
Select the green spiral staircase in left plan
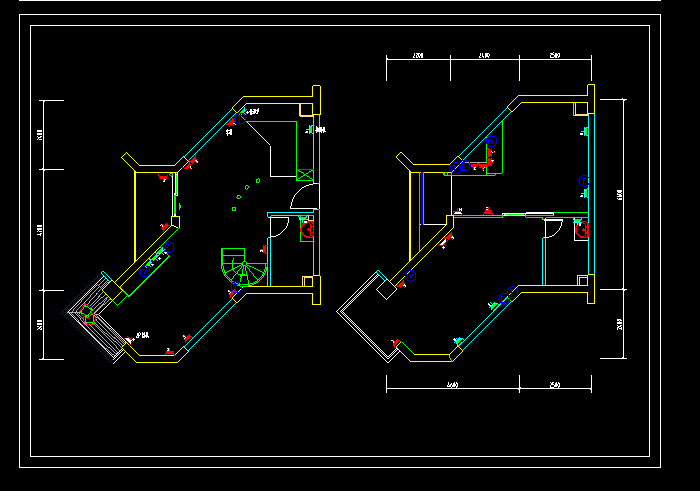[x=241, y=267]
